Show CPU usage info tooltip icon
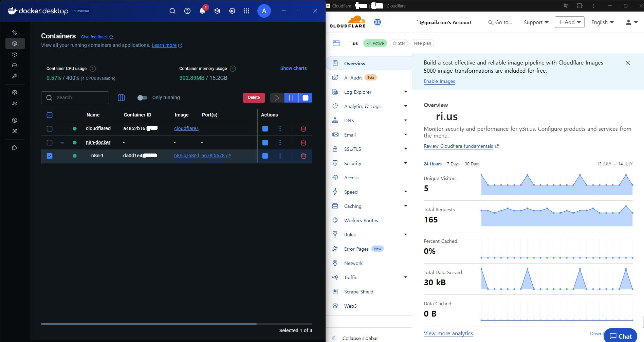 pyautogui.click(x=93, y=69)
